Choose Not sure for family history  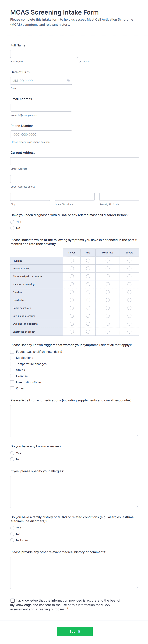tap(12, 540)
